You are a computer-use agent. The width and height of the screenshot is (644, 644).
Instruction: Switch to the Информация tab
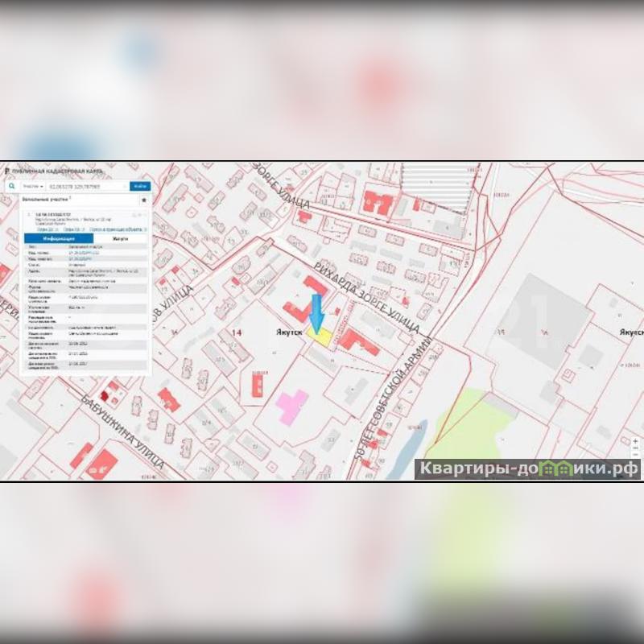pyautogui.click(x=59, y=239)
